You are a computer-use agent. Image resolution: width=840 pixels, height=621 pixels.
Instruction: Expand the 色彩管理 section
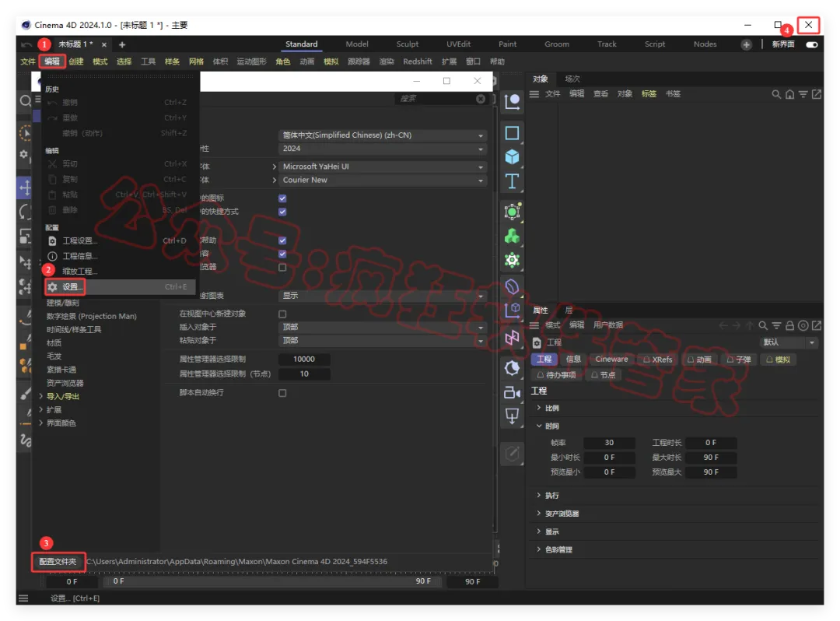(x=538, y=549)
